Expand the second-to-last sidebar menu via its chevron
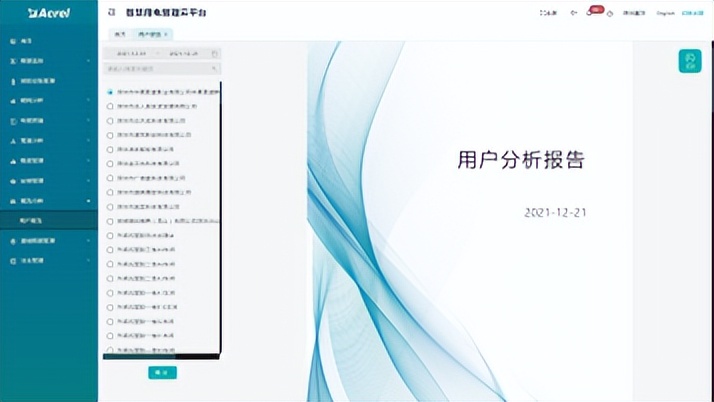This screenshot has width=714, height=402. (88, 241)
